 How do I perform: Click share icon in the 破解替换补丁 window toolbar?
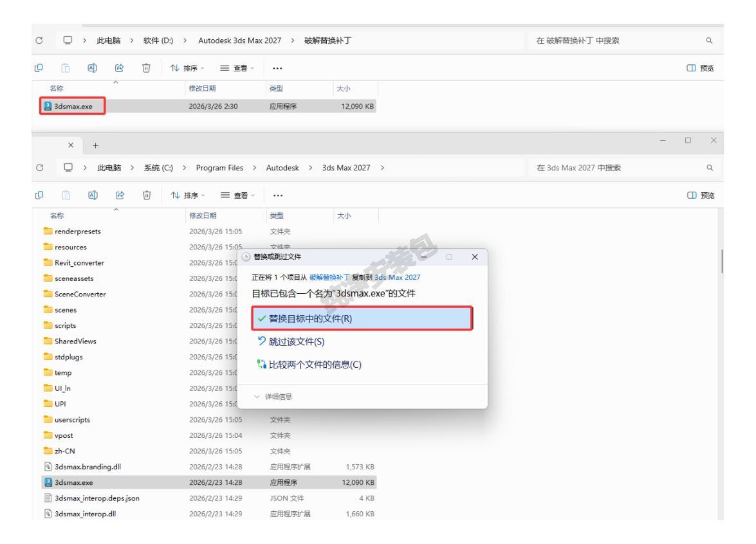119,68
